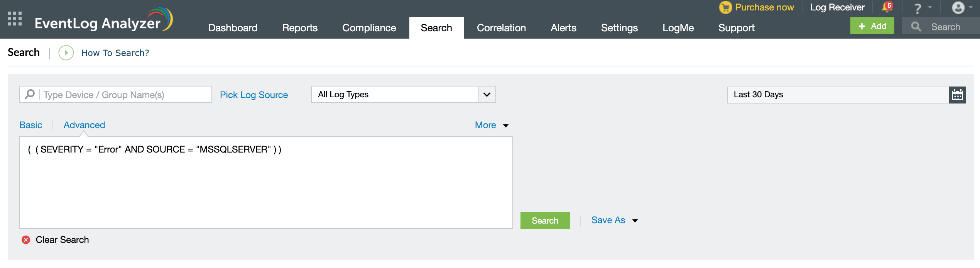Play the How To Search video icon
The height and width of the screenshot is (268, 980).
coord(66,53)
